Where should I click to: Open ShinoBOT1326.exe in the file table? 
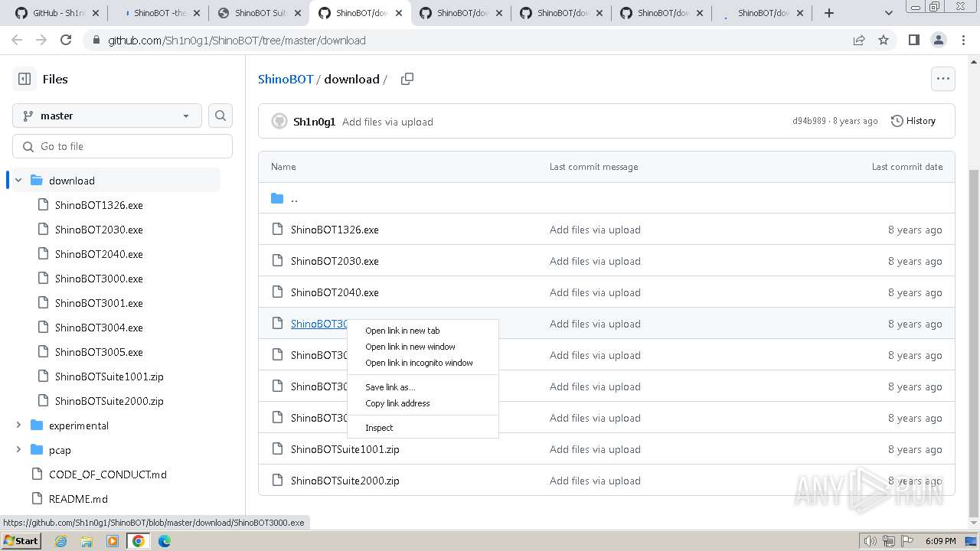click(335, 230)
